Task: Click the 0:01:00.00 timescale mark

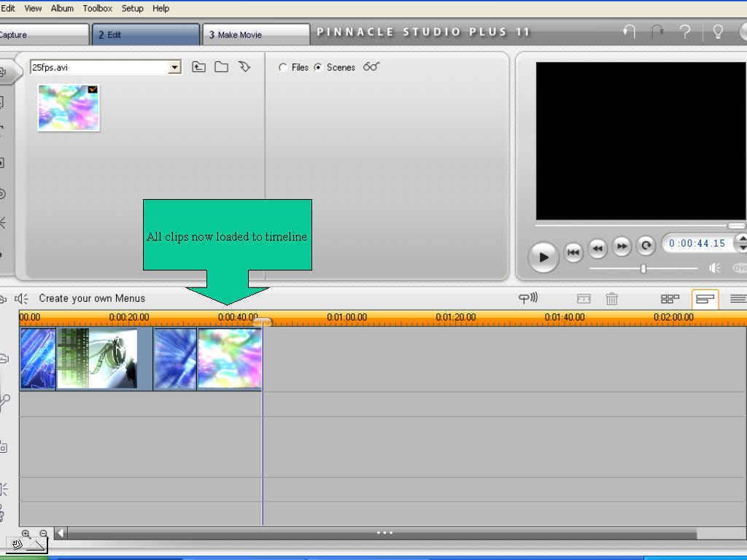Action: coord(347,316)
